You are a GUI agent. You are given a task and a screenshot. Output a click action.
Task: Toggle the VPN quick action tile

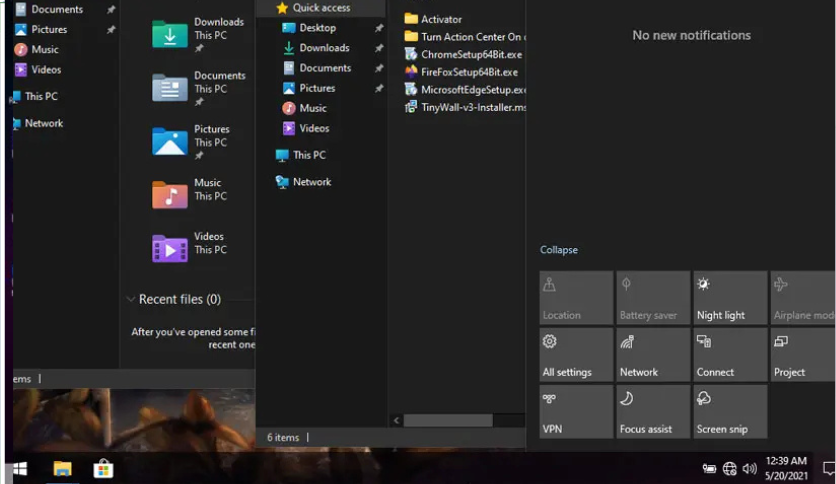click(x=576, y=412)
